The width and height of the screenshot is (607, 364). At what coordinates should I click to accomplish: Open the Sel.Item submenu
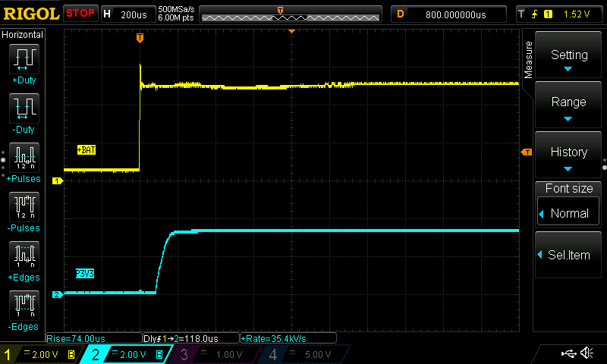(x=568, y=255)
